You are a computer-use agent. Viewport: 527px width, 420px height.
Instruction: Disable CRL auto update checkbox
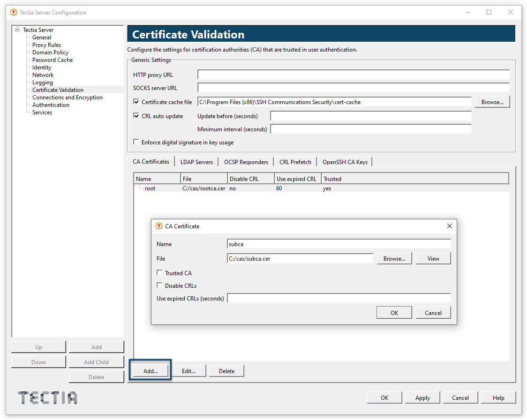pyautogui.click(x=136, y=116)
